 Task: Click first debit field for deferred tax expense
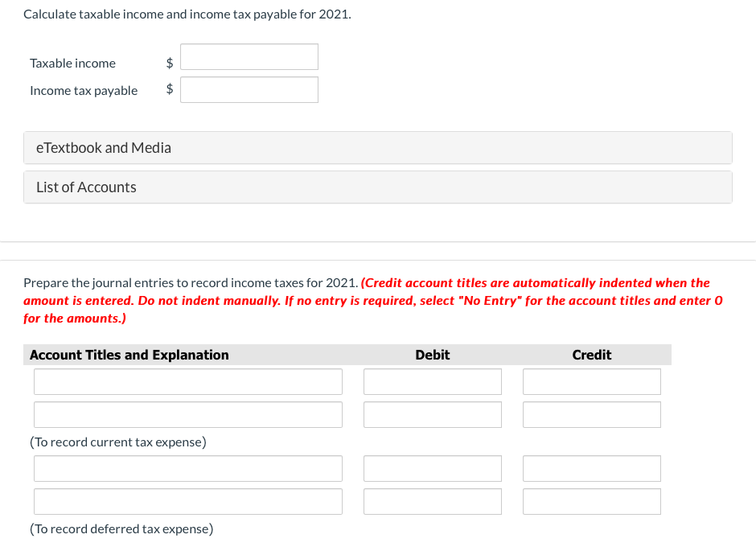[x=433, y=468]
